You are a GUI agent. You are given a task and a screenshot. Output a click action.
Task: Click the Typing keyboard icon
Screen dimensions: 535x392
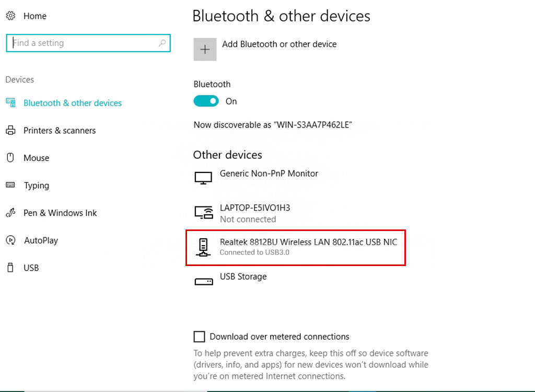(10, 185)
